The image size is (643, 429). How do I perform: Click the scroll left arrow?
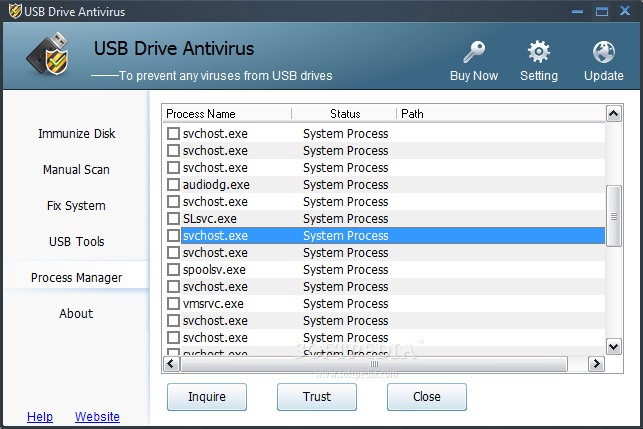[x=171, y=364]
